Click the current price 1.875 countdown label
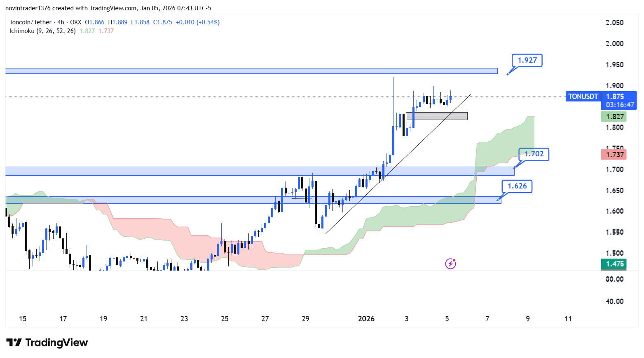This screenshot has width=644, height=358. (619, 101)
